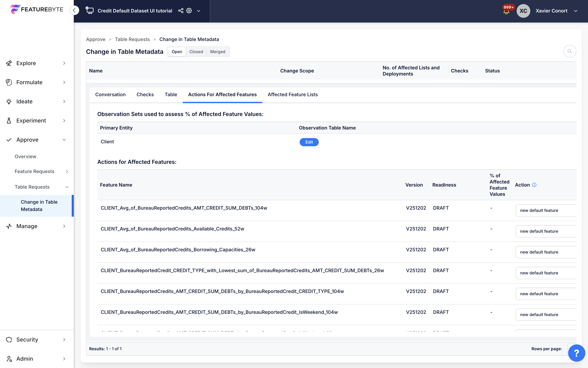The width and height of the screenshot is (588, 368).
Task: Open the catalog settings gear icon
Action: pyautogui.click(x=189, y=11)
